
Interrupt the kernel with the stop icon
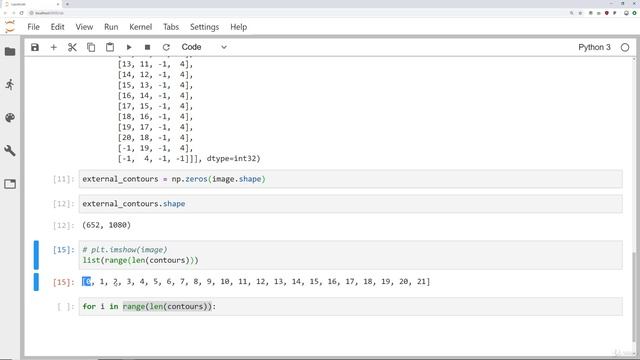coord(147,47)
